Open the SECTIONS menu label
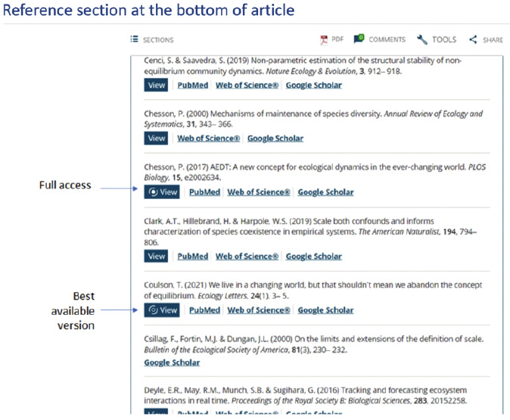 coord(158,40)
